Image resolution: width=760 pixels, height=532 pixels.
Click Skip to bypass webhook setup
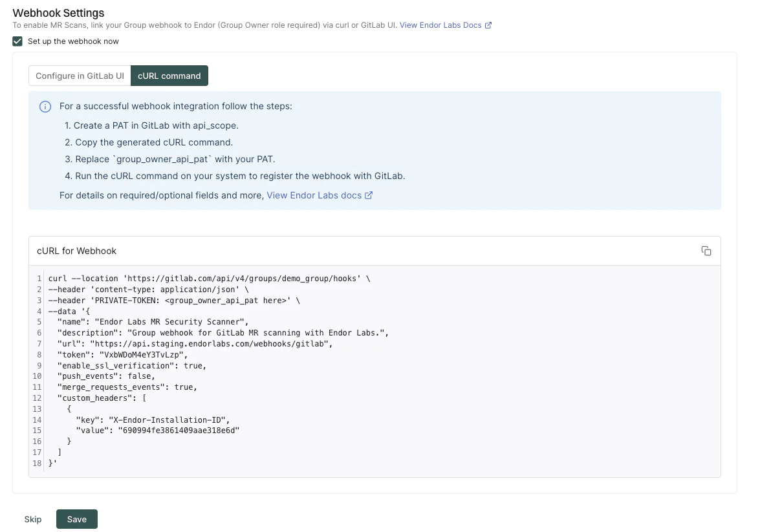(33, 518)
